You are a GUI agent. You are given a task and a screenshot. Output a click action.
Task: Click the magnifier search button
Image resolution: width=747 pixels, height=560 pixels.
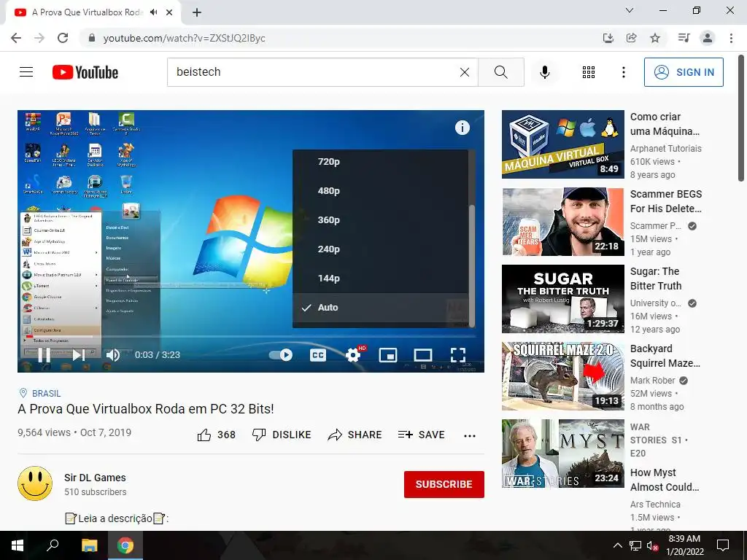[500, 72]
